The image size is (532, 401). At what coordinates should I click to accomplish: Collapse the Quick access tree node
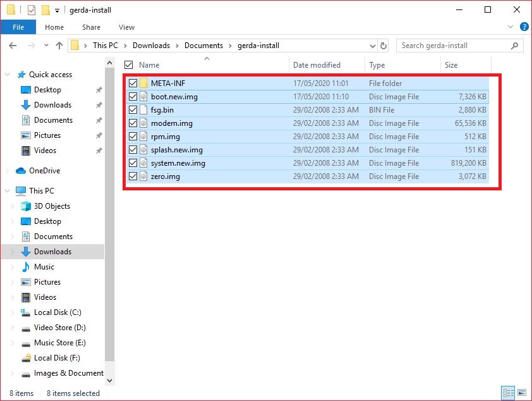click(8, 75)
